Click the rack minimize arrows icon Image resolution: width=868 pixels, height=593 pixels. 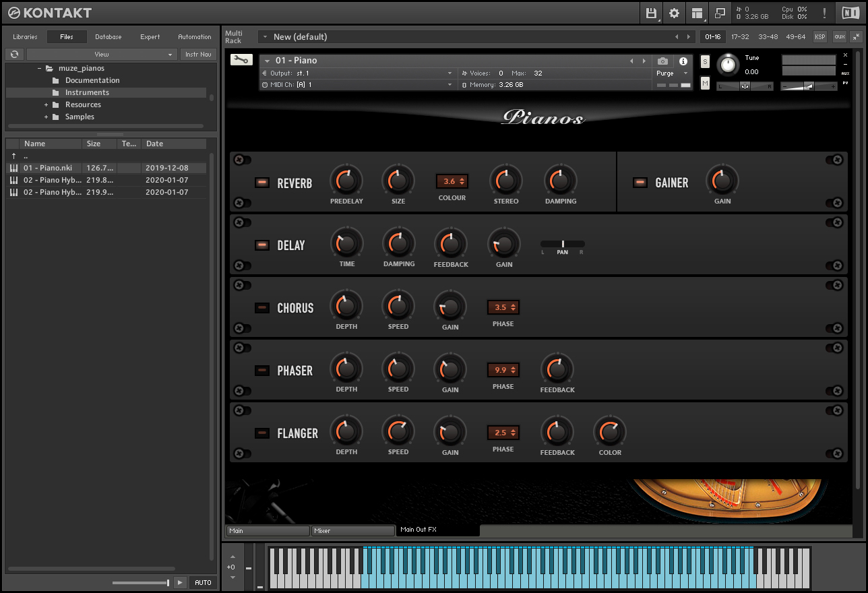click(x=856, y=37)
